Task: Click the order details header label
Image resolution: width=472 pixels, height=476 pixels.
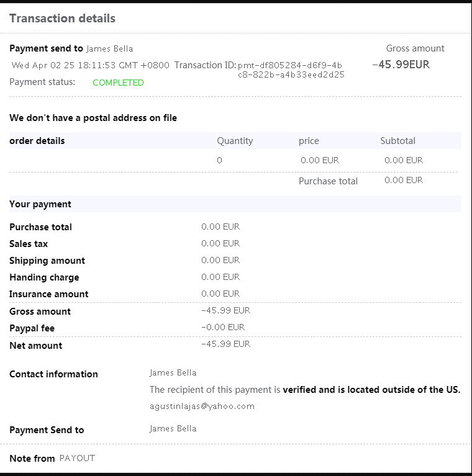Action: 37,141
